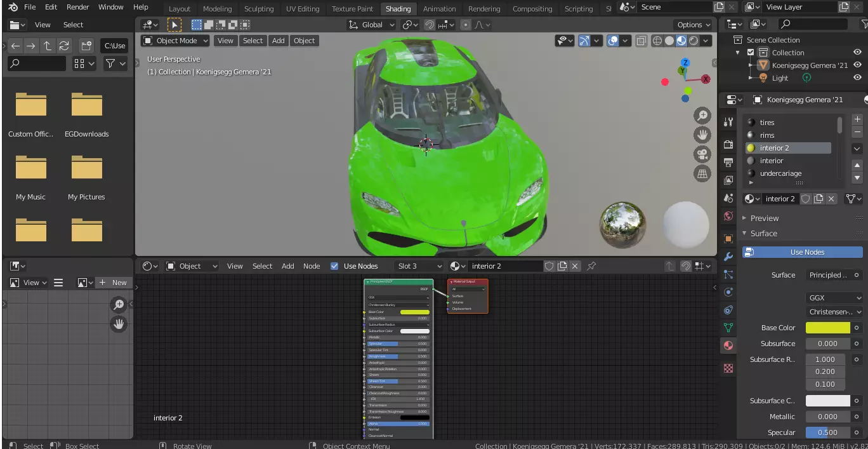Open View Layer properties tab
868x449 pixels.
(x=728, y=180)
